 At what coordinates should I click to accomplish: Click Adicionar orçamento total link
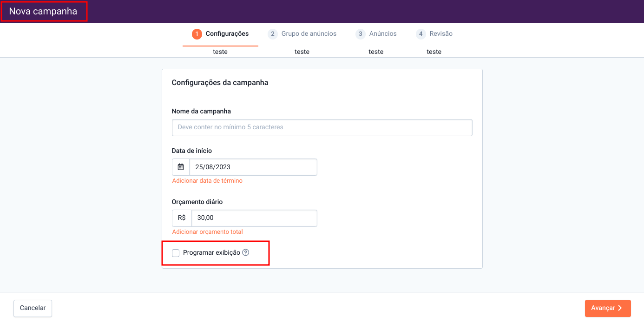(x=207, y=232)
